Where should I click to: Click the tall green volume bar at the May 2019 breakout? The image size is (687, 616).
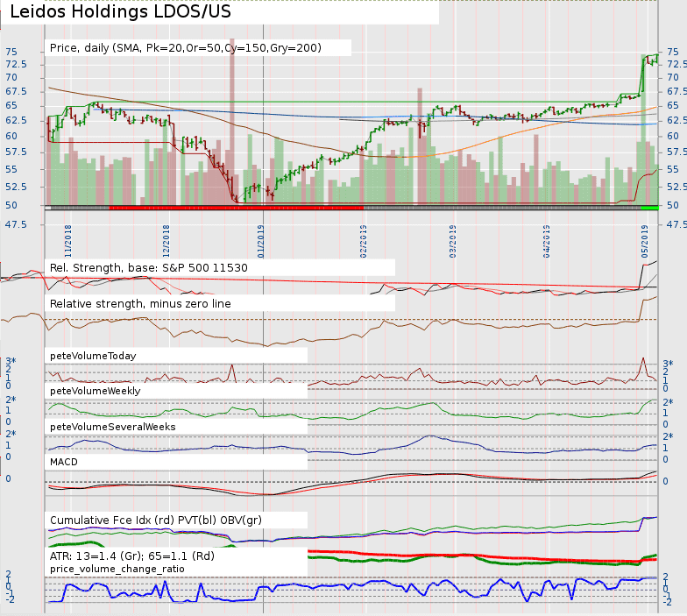(x=643, y=130)
